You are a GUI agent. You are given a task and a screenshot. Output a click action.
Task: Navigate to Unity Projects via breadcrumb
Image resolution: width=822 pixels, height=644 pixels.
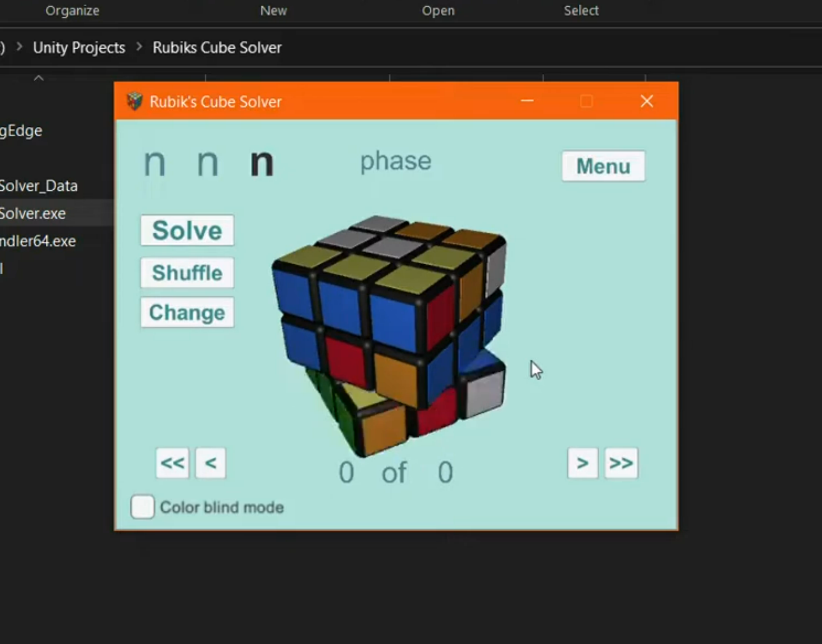(79, 47)
